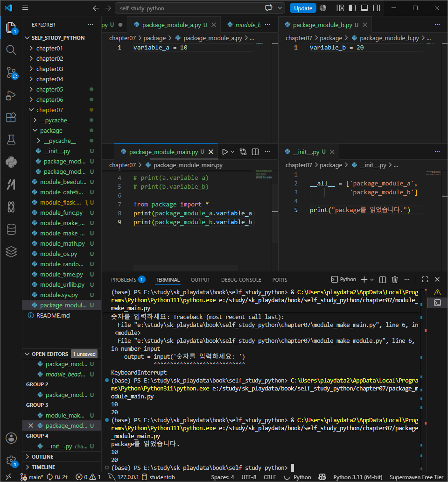Open the Copilot chat dropdown arrow

[x=280, y=8]
